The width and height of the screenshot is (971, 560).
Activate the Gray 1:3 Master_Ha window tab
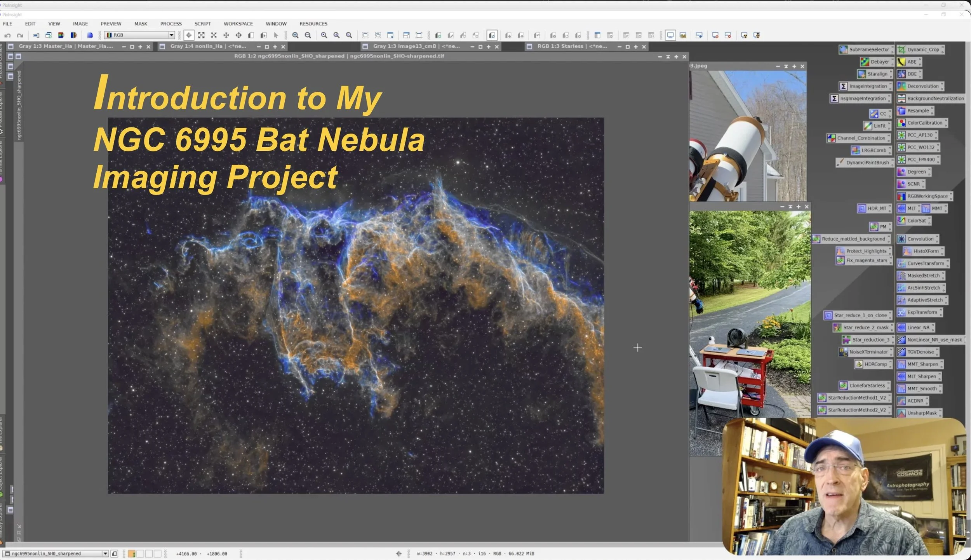pyautogui.click(x=66, y=46)
